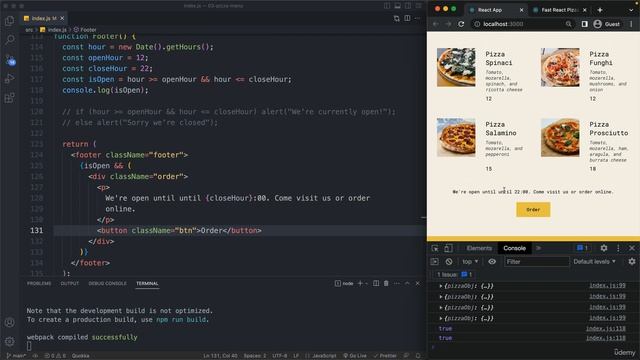This screenshot has height=360, width=640.
Task: Maximize the terminal panel with chevron
Action: 407,283
